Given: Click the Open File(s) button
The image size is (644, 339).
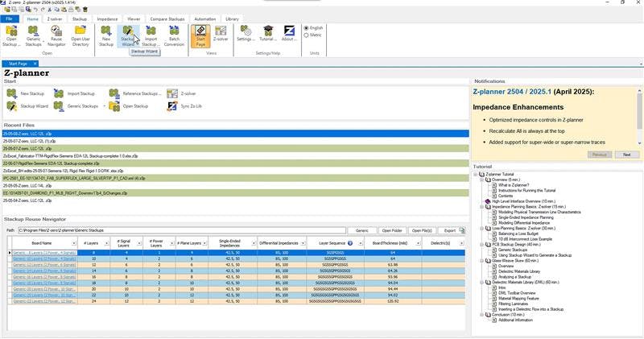Looking at the screenshot, I should click(x=422, y=230).
